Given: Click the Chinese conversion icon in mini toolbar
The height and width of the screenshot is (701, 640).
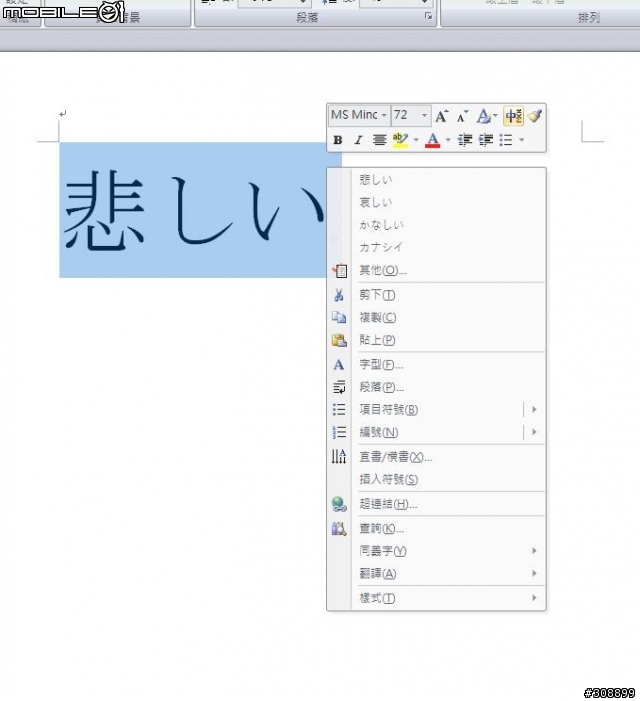Looking at the screenshot, I should tap(513, 116).
